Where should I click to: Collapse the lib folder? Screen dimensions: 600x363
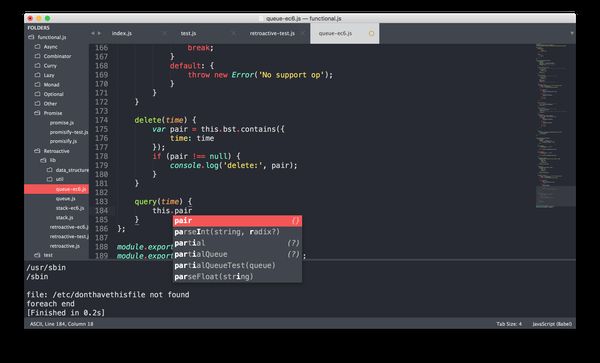(x=44, y=160)
